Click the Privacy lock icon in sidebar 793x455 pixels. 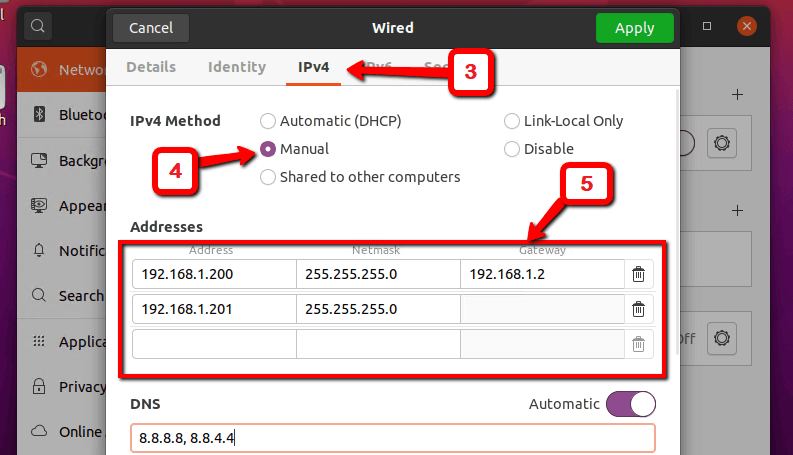pos(40,386)
